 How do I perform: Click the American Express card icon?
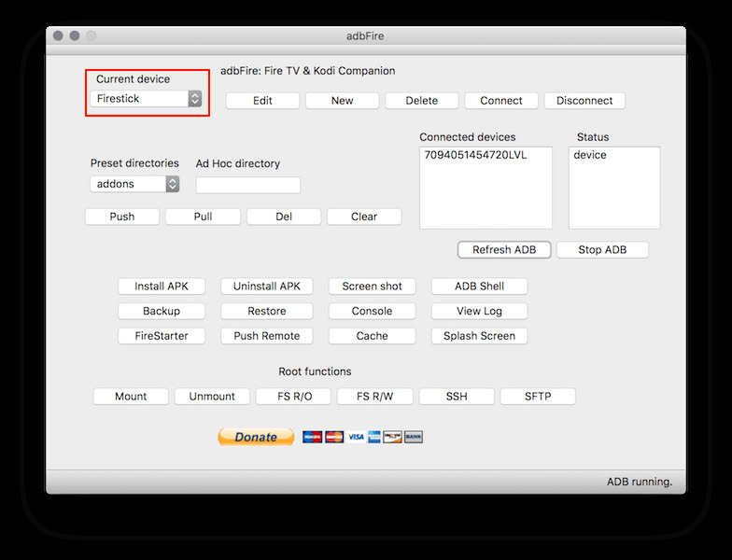coord(373,437)
